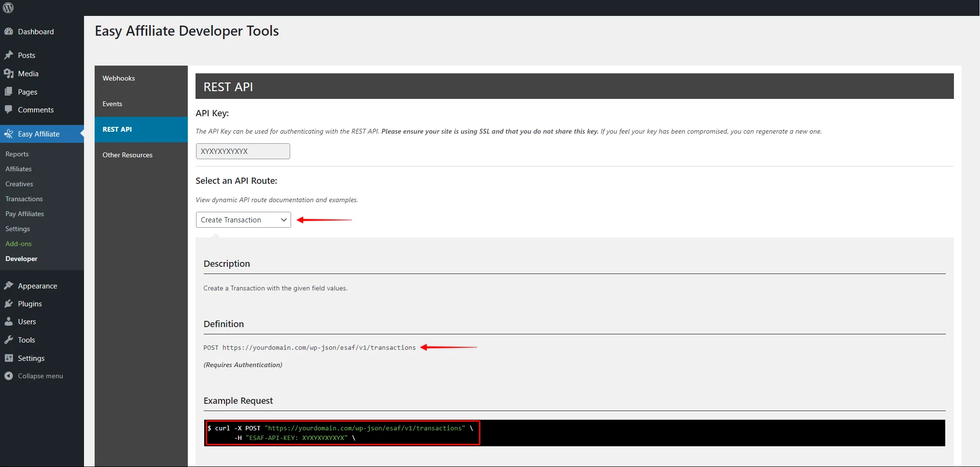
Task: Click the Easy Affiliate logo icon
Action: (x=9, y=134)
